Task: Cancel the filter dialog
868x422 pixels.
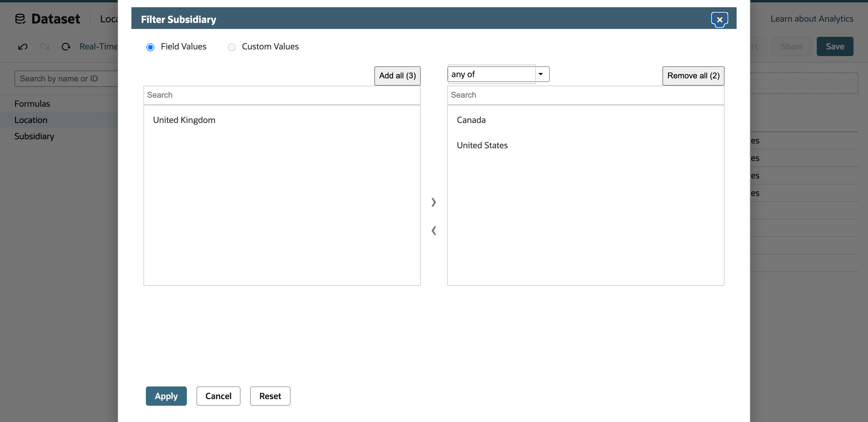Action: point(218,396)
